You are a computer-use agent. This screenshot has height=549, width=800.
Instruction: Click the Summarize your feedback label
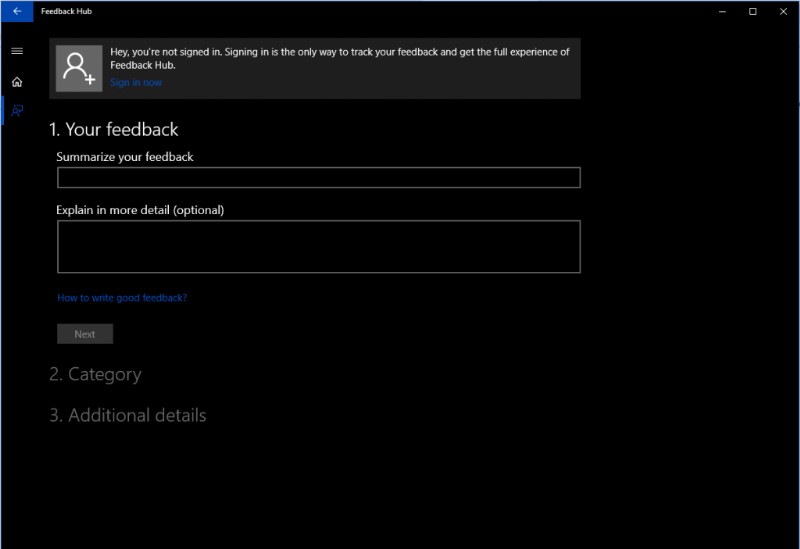[125, 157]
